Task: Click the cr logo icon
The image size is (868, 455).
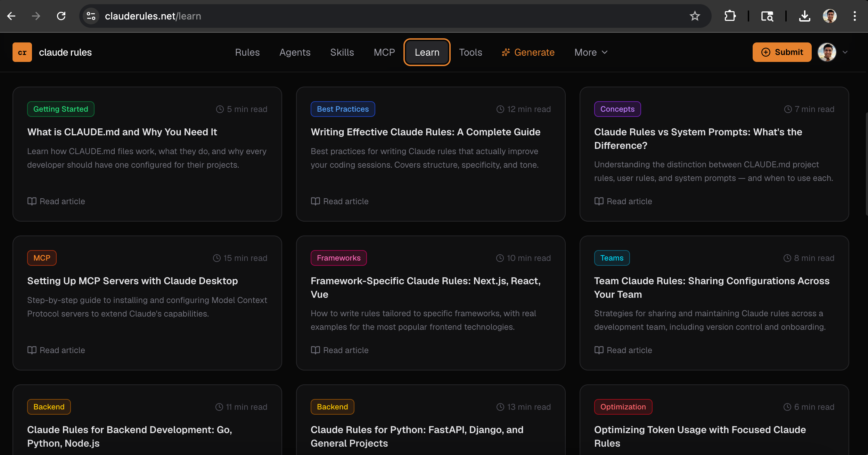Action: point(22,52)
